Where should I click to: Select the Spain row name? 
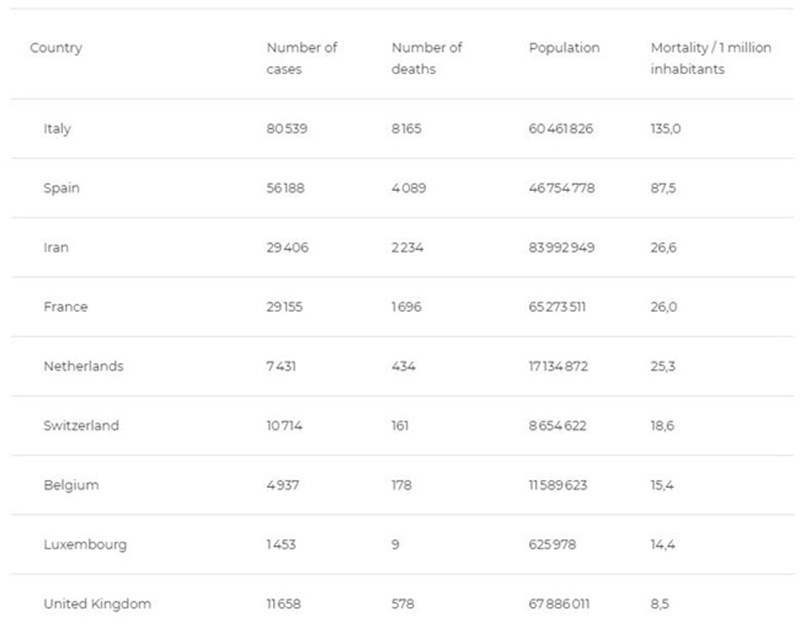61,188
